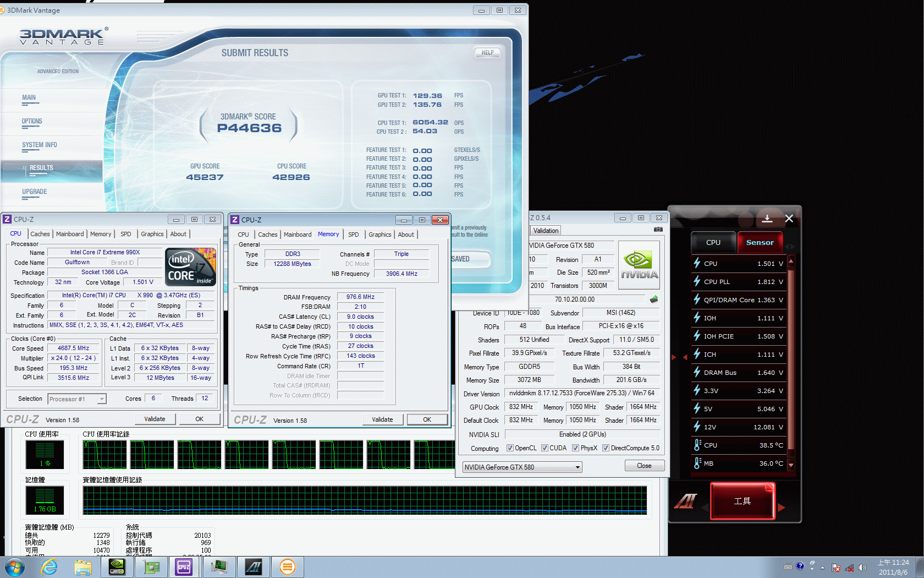Toggle the PhysX checkbox in GPU-Z
Screen dimensions: 924x578
point(575,448)
